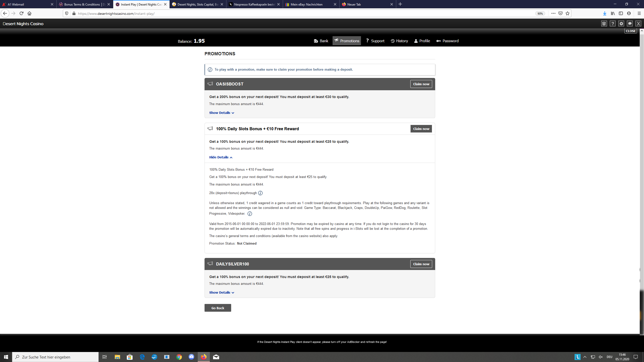
Task: Close the Neuer Tab tab
Action: click(391, 4)
